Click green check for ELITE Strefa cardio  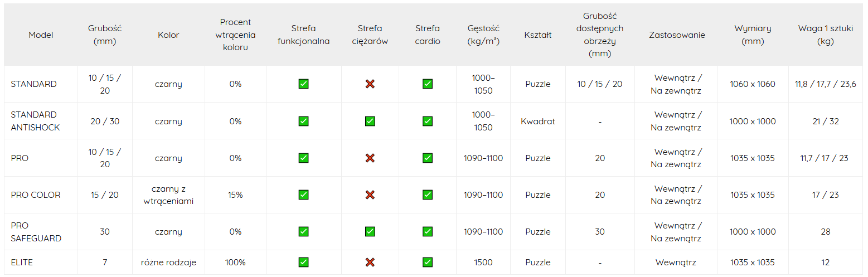[428, 263]
